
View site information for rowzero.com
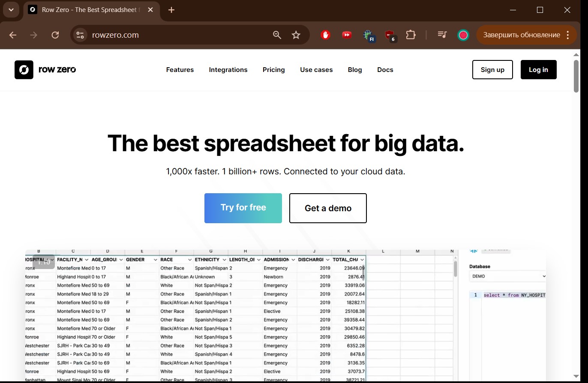tap(80, 35)
